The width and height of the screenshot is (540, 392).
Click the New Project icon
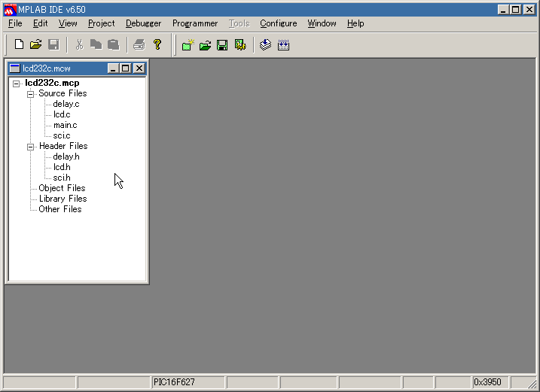[188, 44]
